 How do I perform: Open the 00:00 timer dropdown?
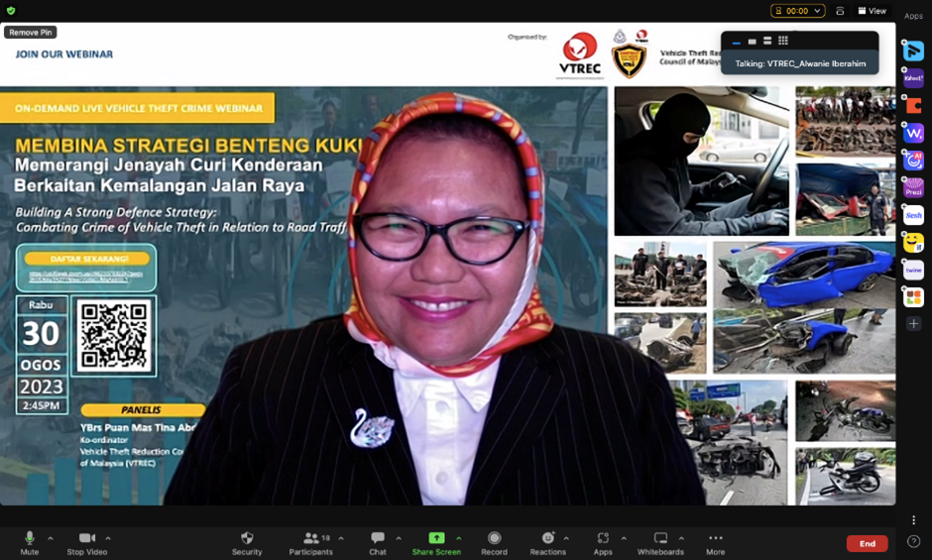tap(797, 11)
